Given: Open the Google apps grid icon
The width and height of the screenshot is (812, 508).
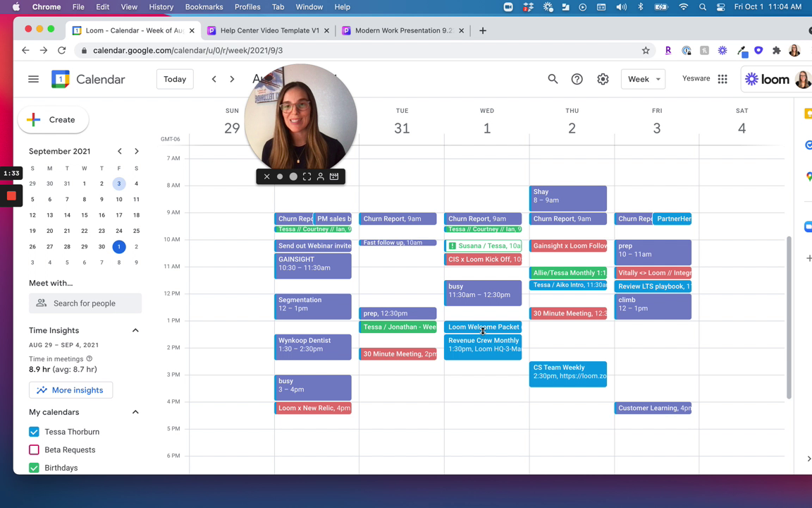Looking at the screenshot, I should click(722, 79).
